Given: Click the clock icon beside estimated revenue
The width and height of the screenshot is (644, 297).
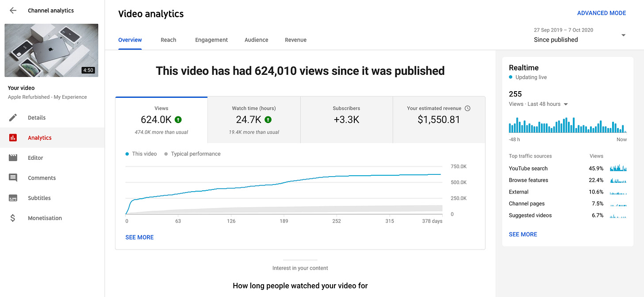Looking at the screenshot, I should coord(468,108).
